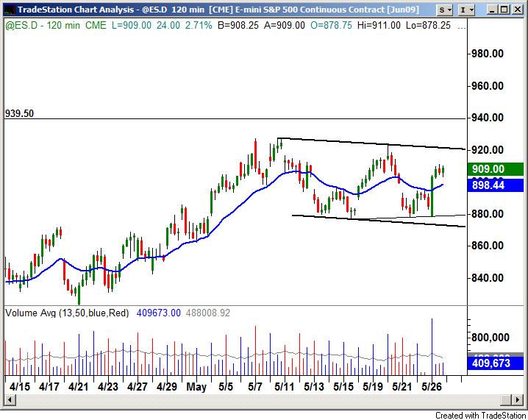Click the Lo=878.25 low value
This screenshot has height=420, width=528.
(x=428, y=25)
